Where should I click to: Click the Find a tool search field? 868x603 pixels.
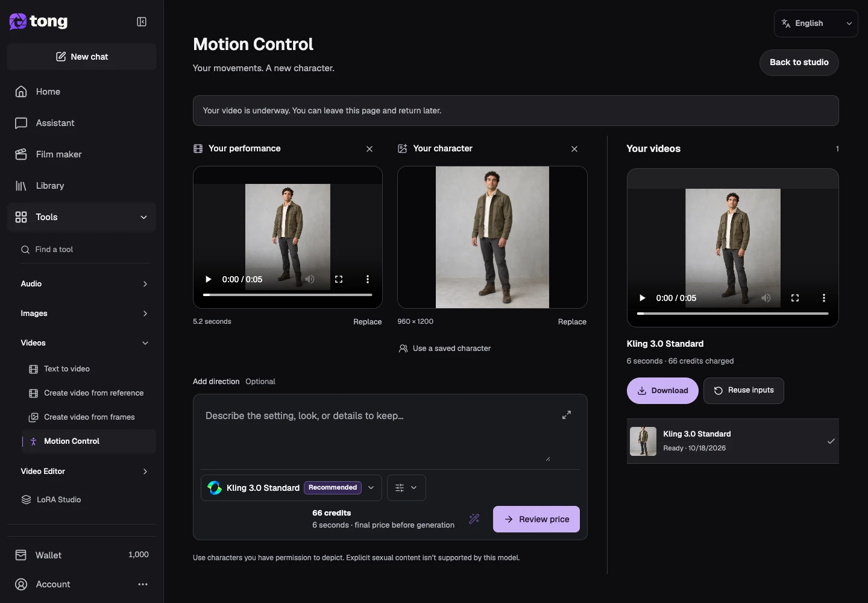click(x=84, y=250)
